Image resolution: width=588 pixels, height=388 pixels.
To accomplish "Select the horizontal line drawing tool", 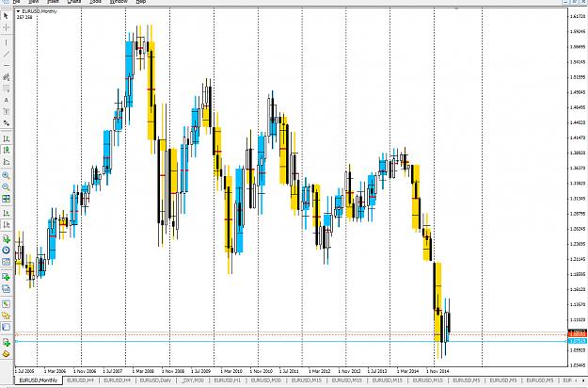I will click(6, 66).
